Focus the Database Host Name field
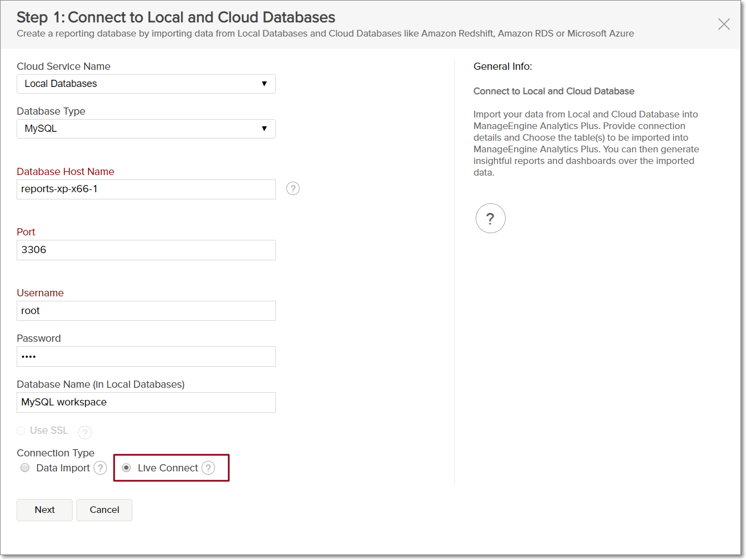 click(146, 189)
